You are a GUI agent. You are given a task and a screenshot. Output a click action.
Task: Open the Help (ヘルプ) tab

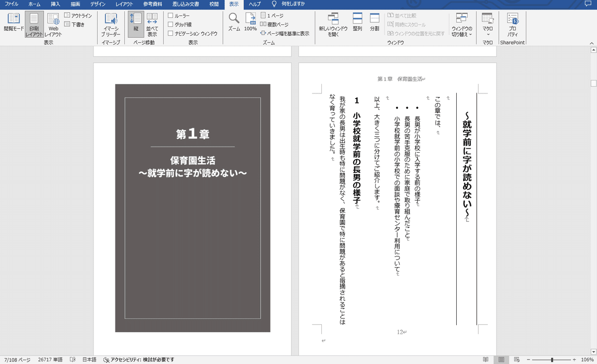[x=254, y=3]
